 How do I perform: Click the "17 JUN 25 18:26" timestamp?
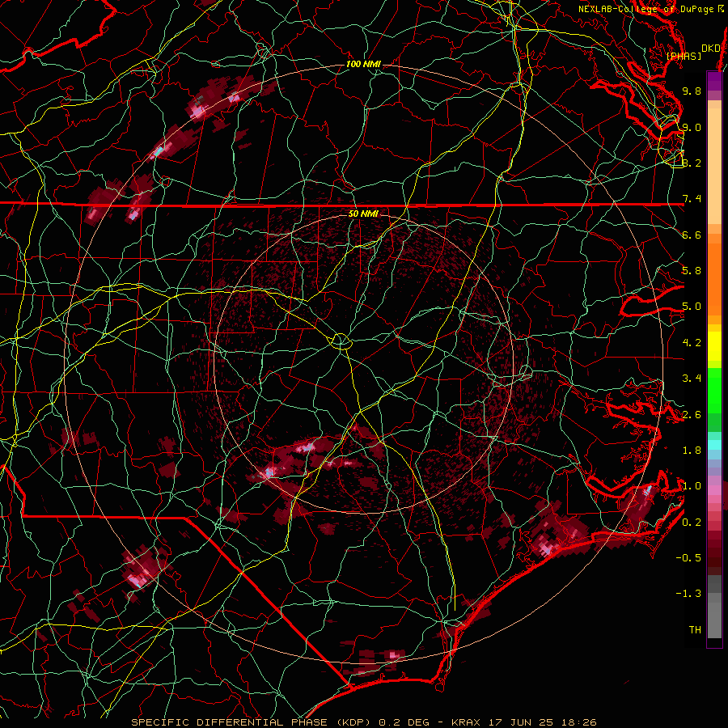(x=542, y=722)
